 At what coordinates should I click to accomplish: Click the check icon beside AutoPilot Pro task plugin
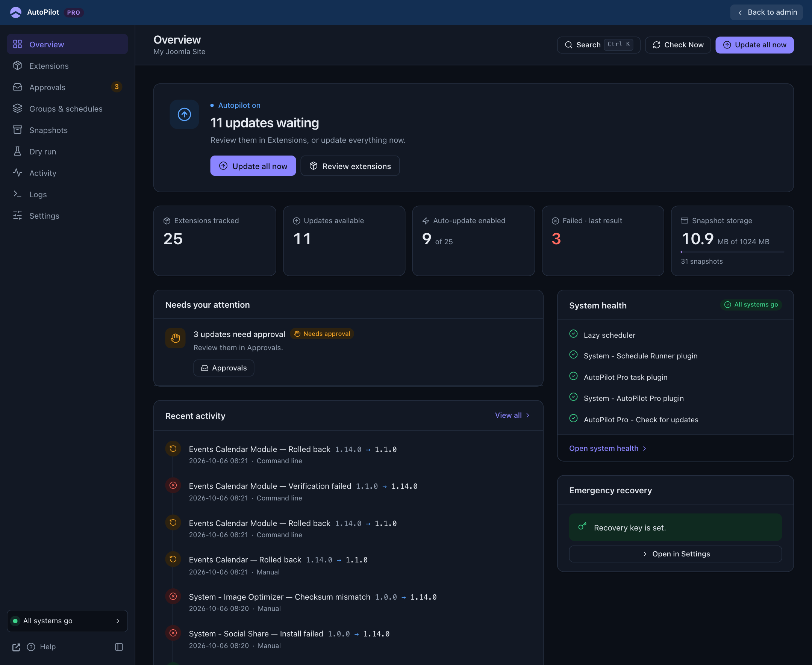point(574,376)
